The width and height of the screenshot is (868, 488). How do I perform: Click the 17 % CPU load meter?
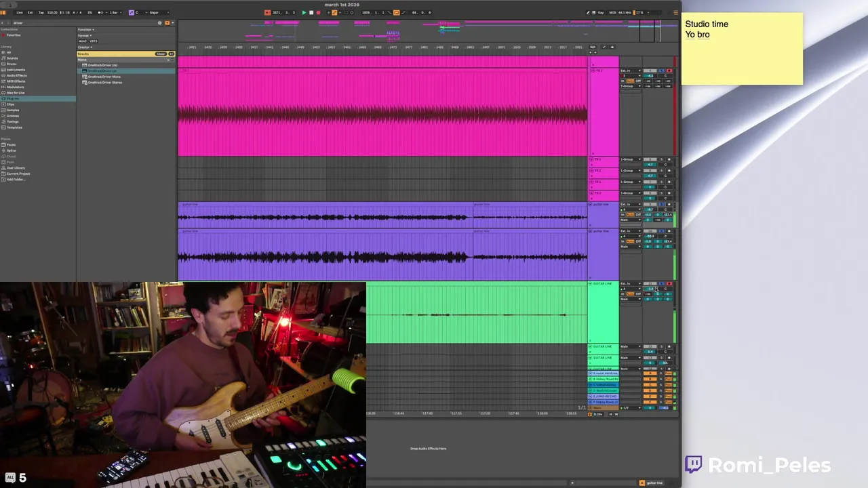[640, 12]
